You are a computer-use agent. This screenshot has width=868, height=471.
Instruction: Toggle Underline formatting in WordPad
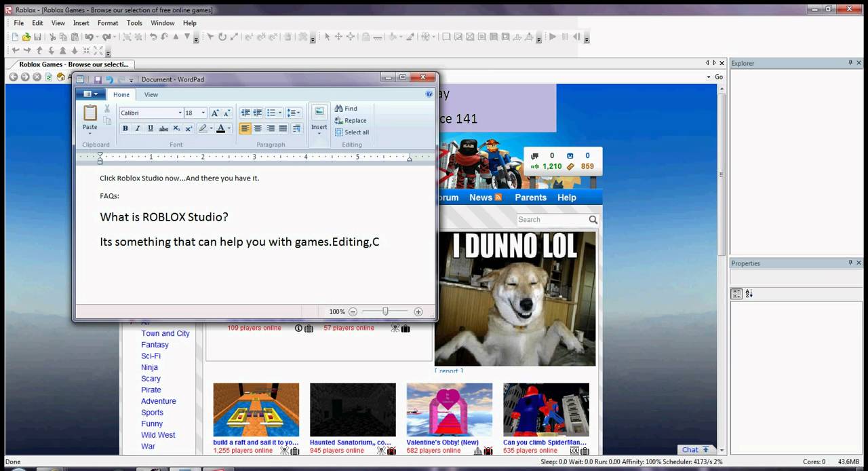click(151, 128)
